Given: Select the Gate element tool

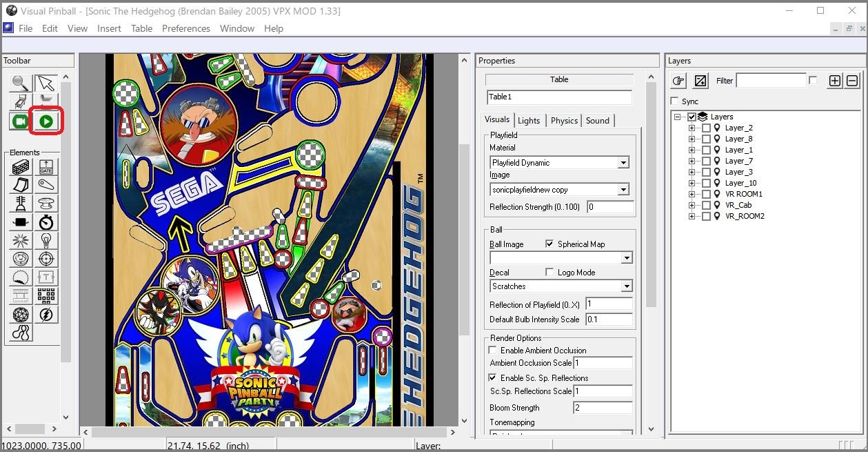Looking at the screenshot, I should pyautogui.click(x=46, y=167).
